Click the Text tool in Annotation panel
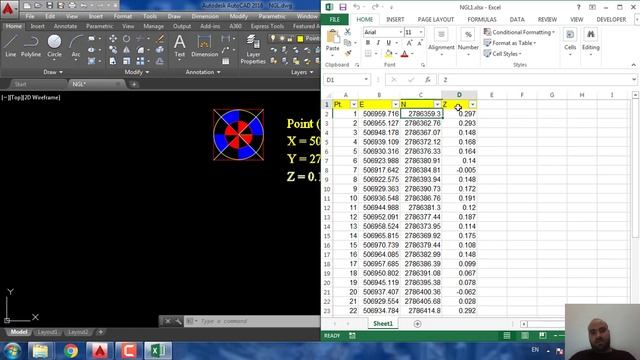 point(180,45)
